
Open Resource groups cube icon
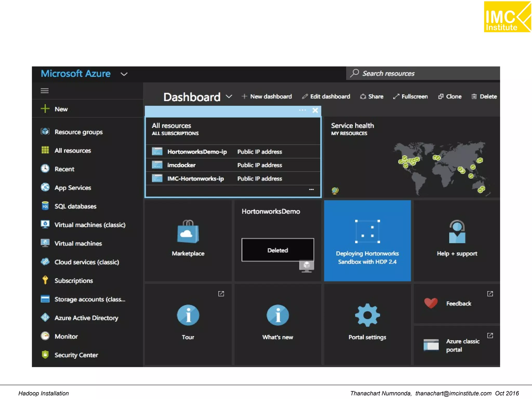coord(45,132)
